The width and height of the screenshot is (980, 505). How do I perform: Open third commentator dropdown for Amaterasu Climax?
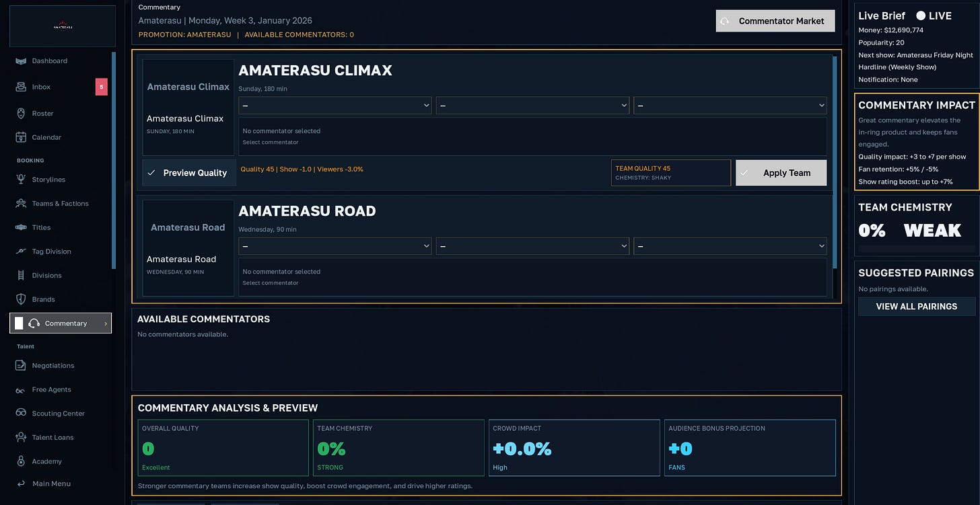point(730,106)
